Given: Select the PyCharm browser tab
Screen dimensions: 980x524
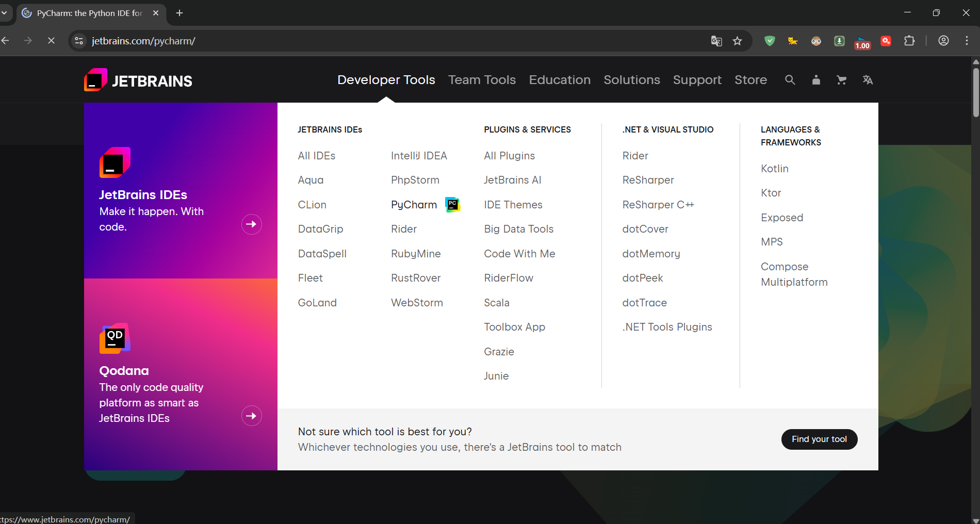Looking at the screenshot, I should tap(90, 13).
